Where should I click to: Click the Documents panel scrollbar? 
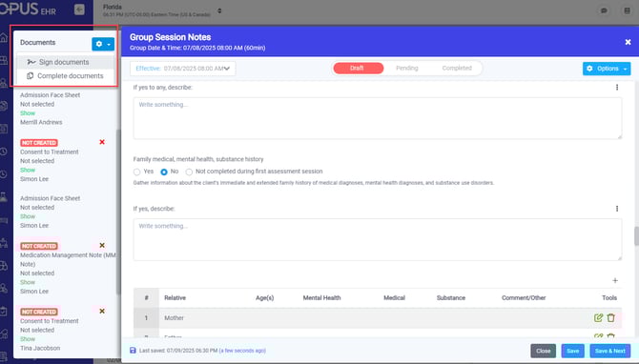[x=118, y=212]
